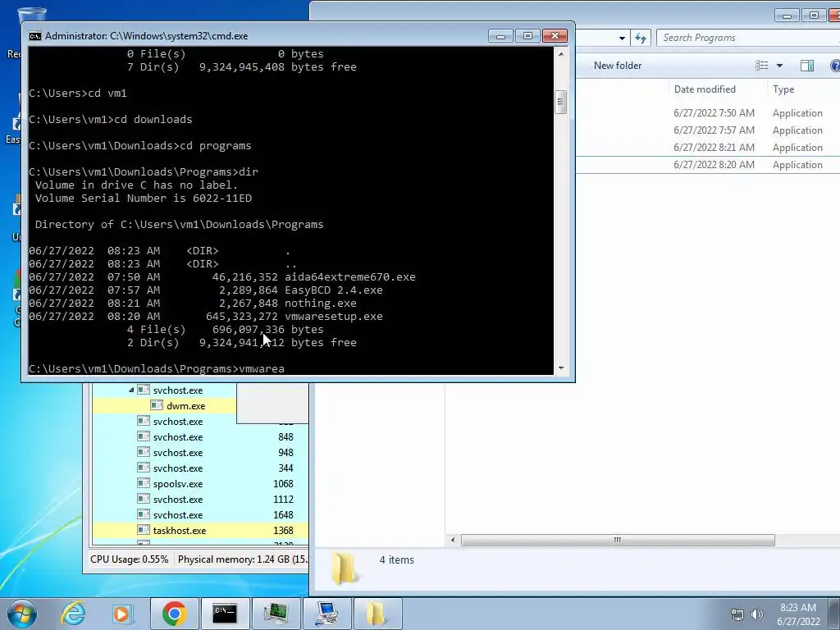Select dwm.exe in the process list

(x=185, y=406)
